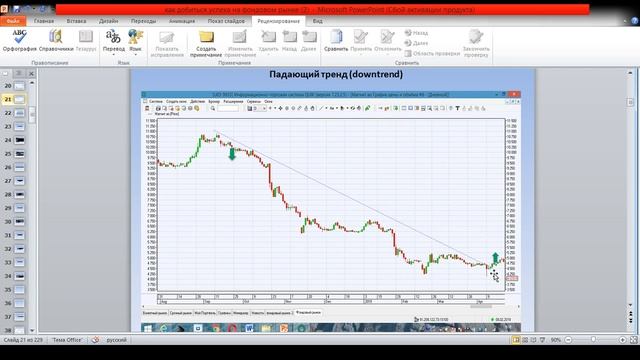Switch to Normal view in status bar

click(516, 340)
